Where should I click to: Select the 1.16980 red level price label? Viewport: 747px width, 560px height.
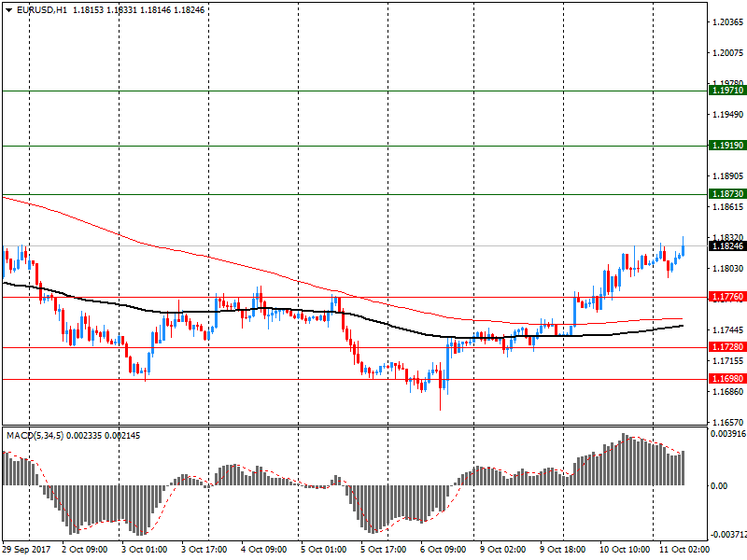click(727, 379)
